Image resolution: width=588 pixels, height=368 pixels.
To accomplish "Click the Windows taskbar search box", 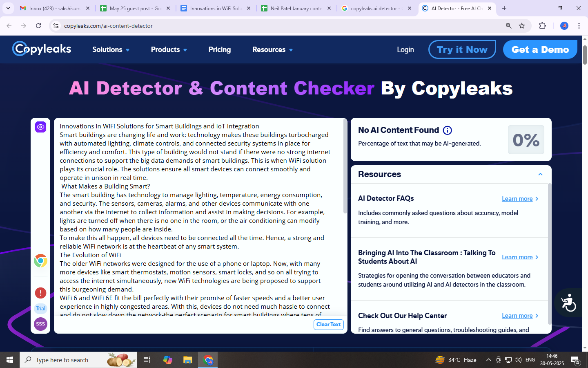I will [x=78, y=360].
